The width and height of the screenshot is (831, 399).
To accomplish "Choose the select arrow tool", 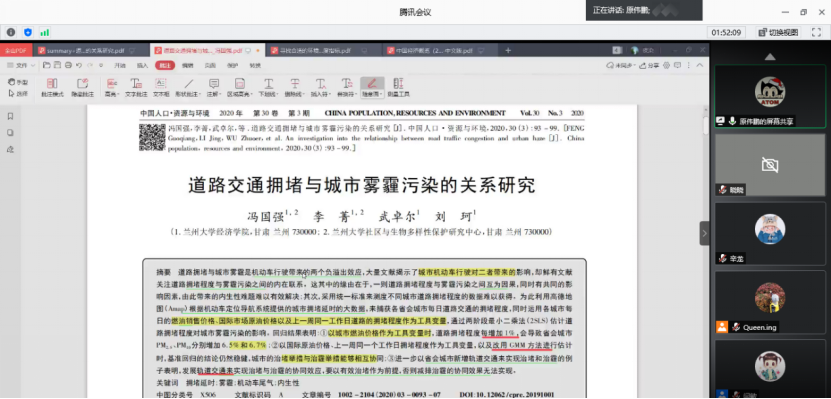I will click(18, 93).
